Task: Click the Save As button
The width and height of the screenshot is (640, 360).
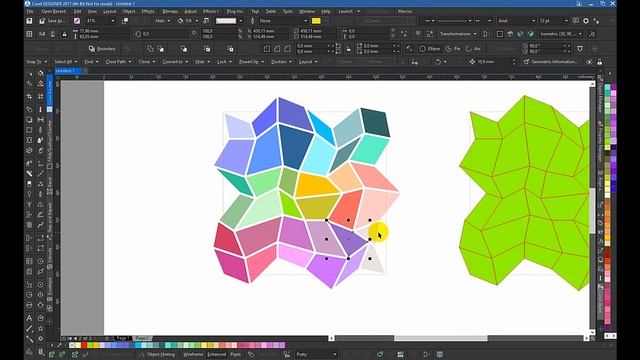Action: pyautogui.click(x=52, y=21)
